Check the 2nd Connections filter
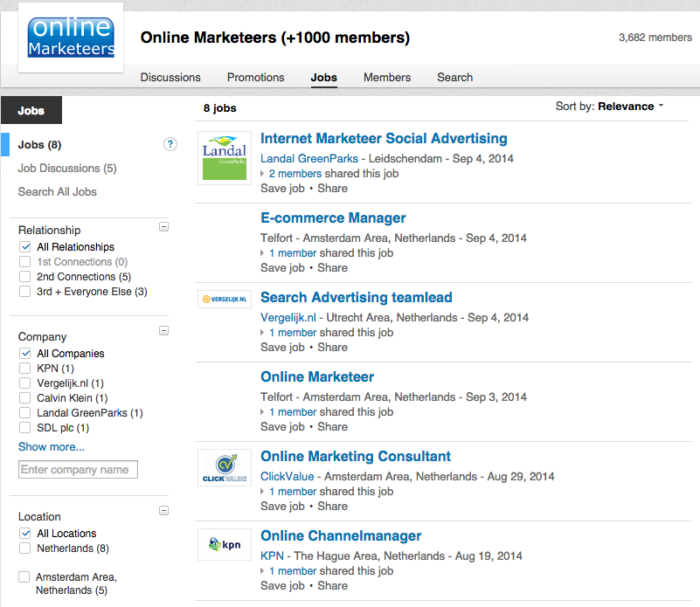Screen dimensions: 700x607 coord(25,277)
